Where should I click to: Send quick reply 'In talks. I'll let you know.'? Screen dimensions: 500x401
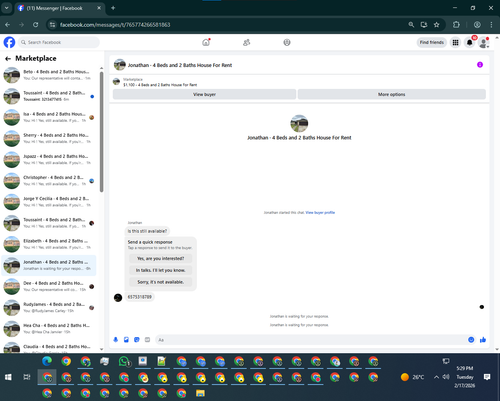point(160,270)
